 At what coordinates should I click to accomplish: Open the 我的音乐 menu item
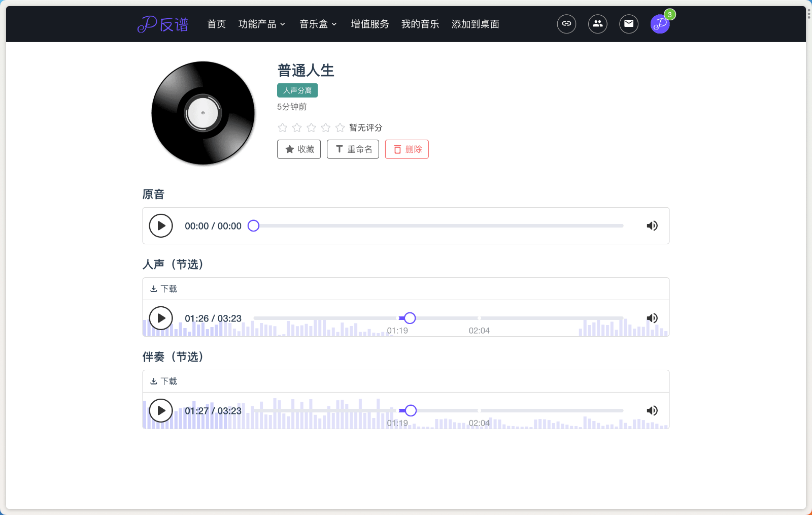420,24
